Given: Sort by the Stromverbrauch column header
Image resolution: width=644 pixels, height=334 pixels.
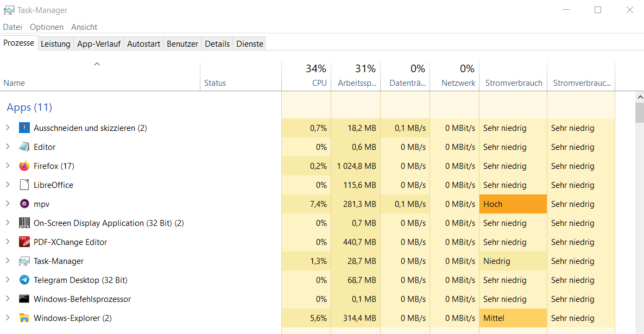Looking at the screenshot, I should (x=513, y=83).
